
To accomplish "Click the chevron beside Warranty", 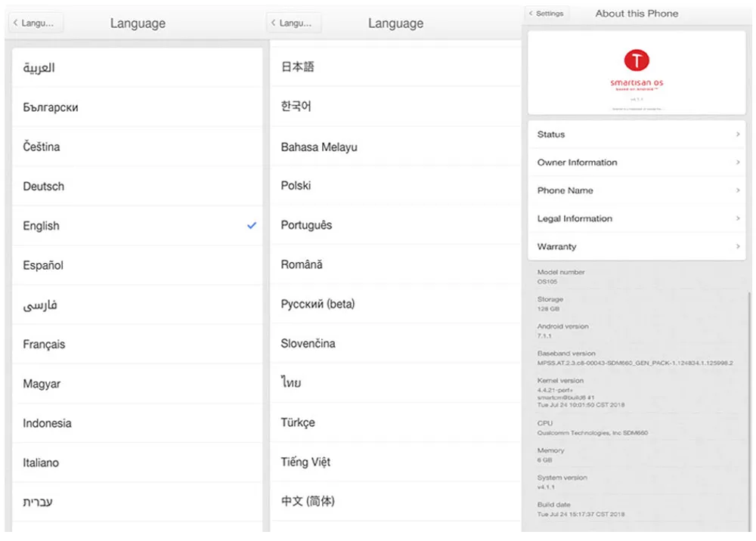I will tap(738, 246).
